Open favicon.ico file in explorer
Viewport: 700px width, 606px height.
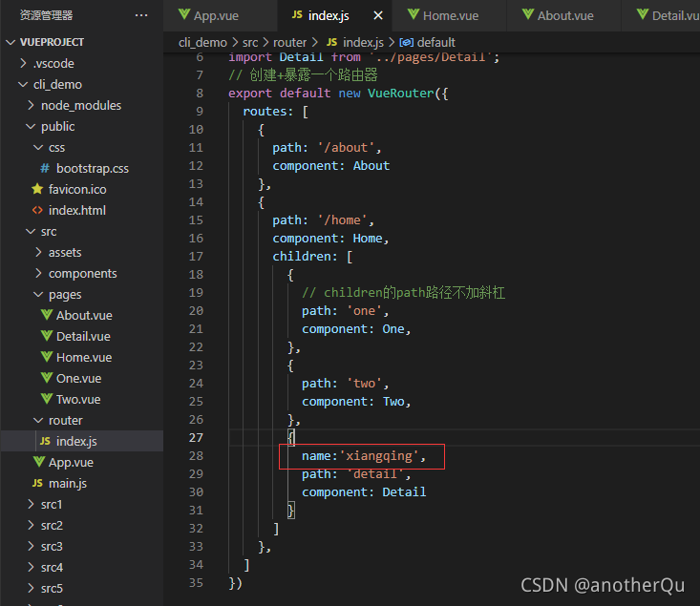click(77, 189)
